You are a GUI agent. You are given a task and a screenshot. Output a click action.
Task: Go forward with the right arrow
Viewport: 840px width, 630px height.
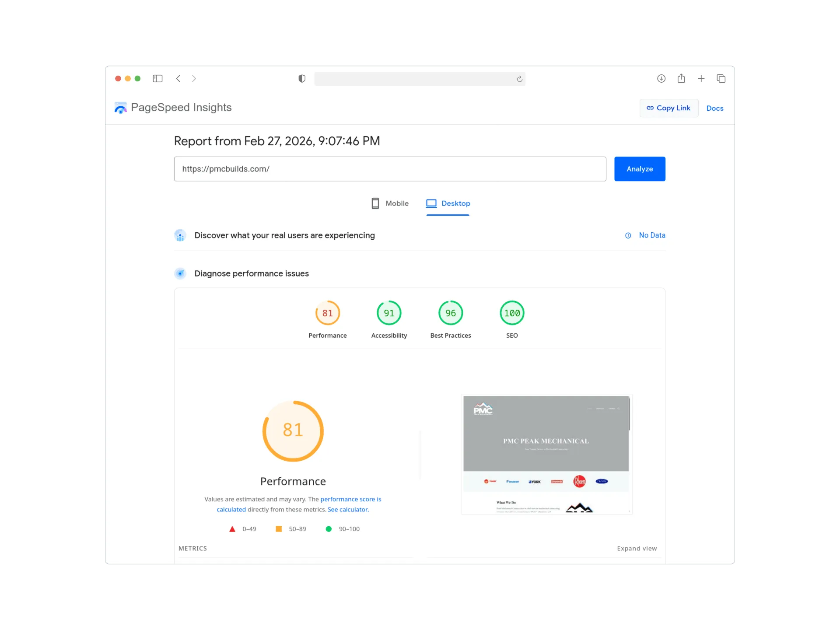click(x=194, y=78)
